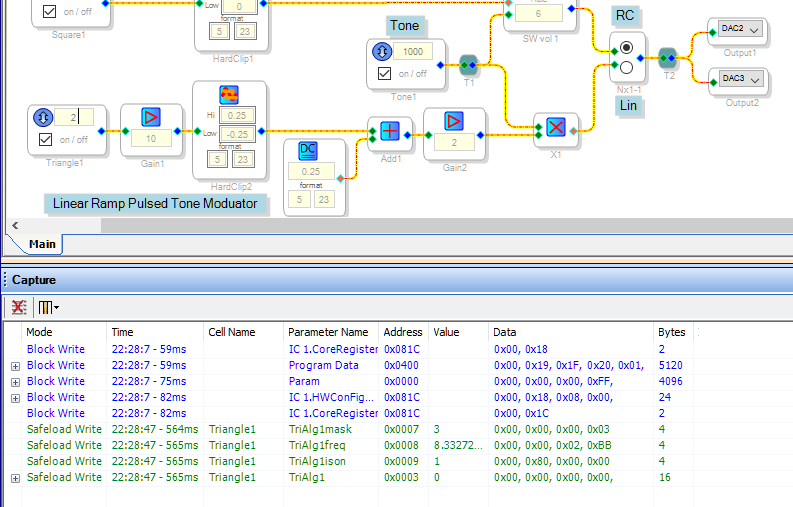793x507 pixels.
Task: Click the first CoreRegister data 0x00, 0x18
Action: [521, 350]
